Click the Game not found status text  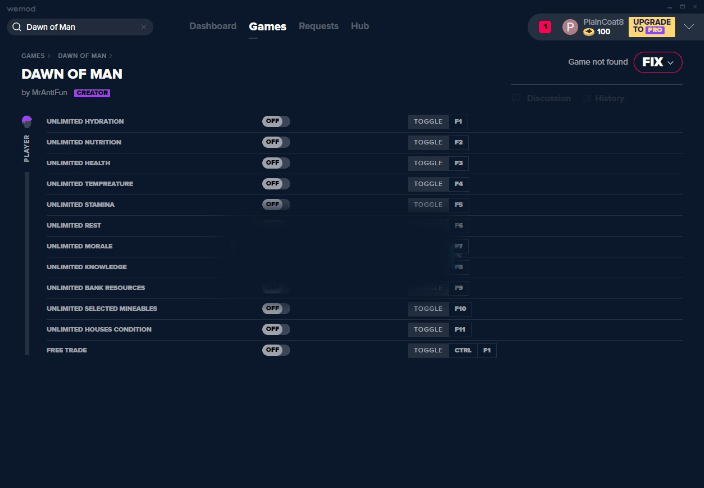[598, 62]
